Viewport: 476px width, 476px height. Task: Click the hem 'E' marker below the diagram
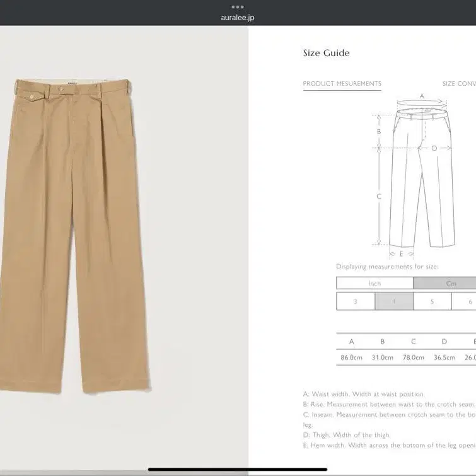point(401,254)
